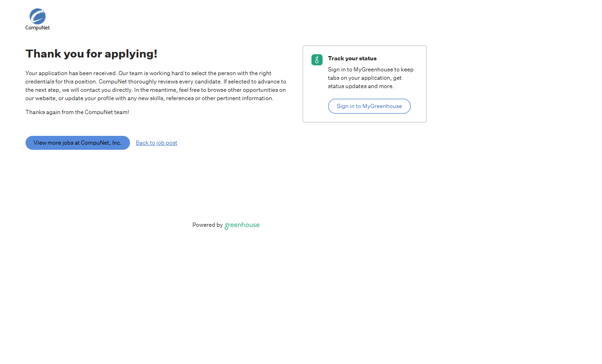Open View more jobs at CompuNet, Inc.

click(x=78, y=143)
